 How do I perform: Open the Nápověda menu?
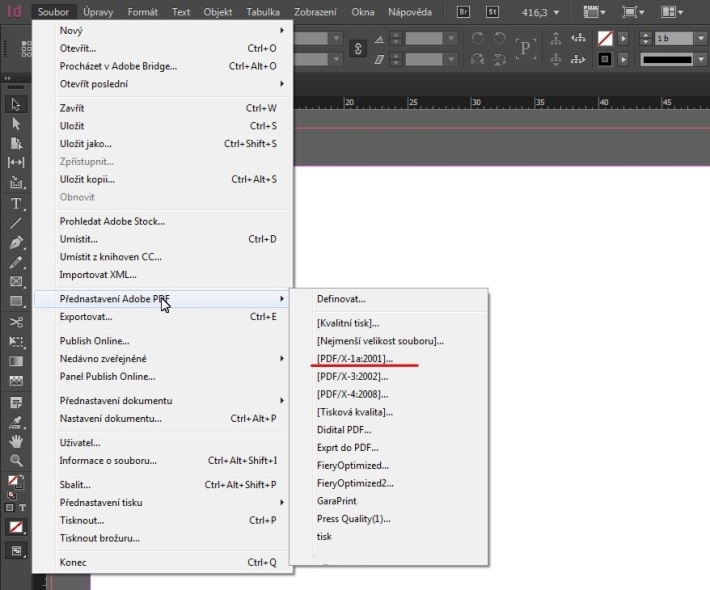410,12
